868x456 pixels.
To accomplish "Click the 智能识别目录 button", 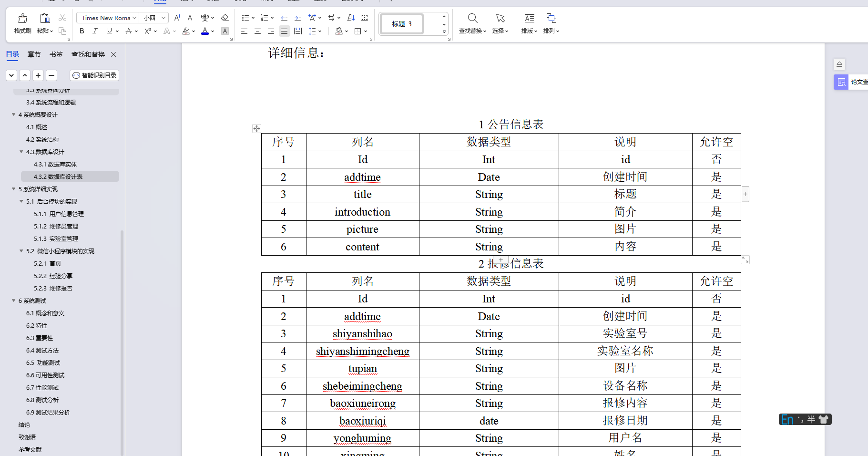I will coord(94,75).
